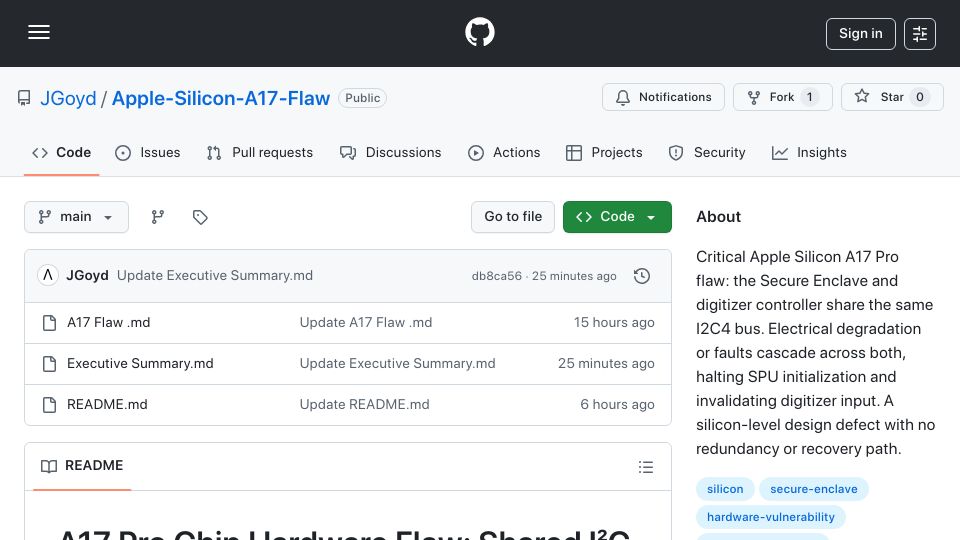This screenshot has width=960, height=540.
Task: Open commit message Update README.md
Action: point(364,405)
